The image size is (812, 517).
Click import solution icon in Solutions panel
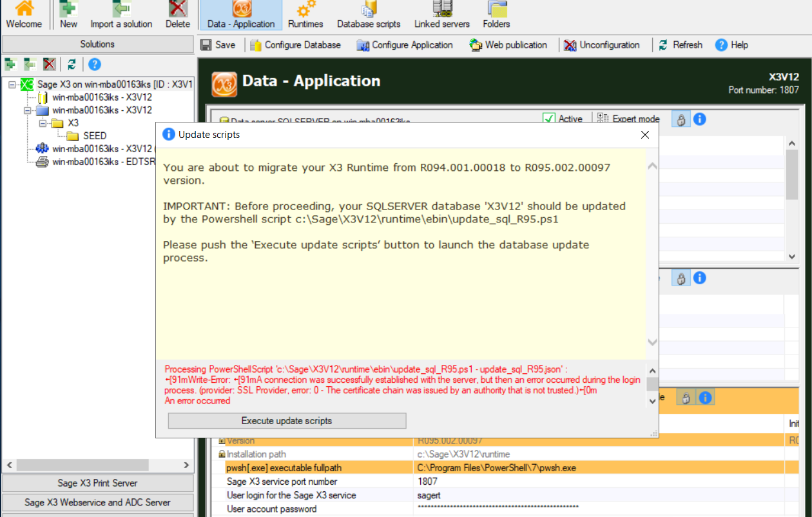point(30,64)
